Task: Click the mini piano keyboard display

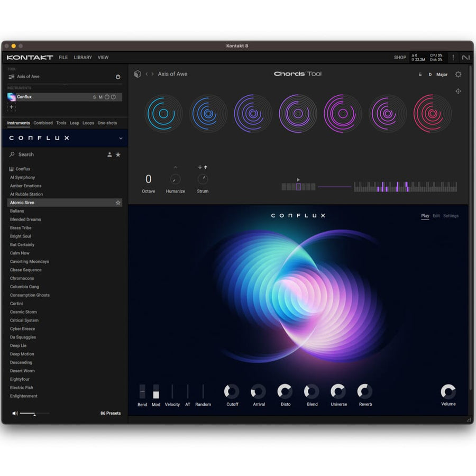Action: [405, 187]
